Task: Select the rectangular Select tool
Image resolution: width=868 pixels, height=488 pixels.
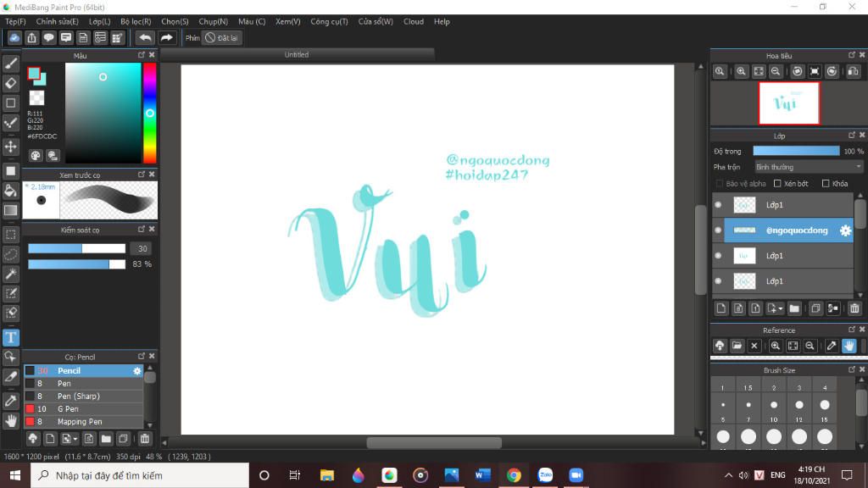Action: (10, 235)
